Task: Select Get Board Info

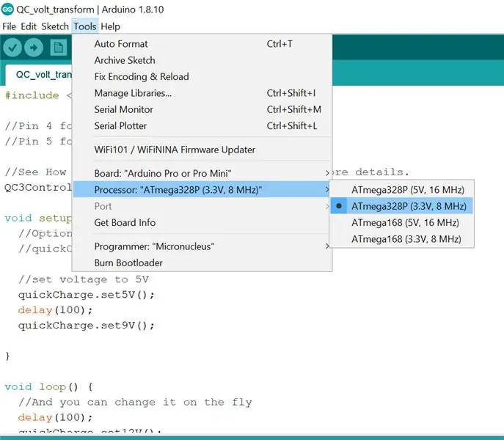Action: (x=202, y=222)
